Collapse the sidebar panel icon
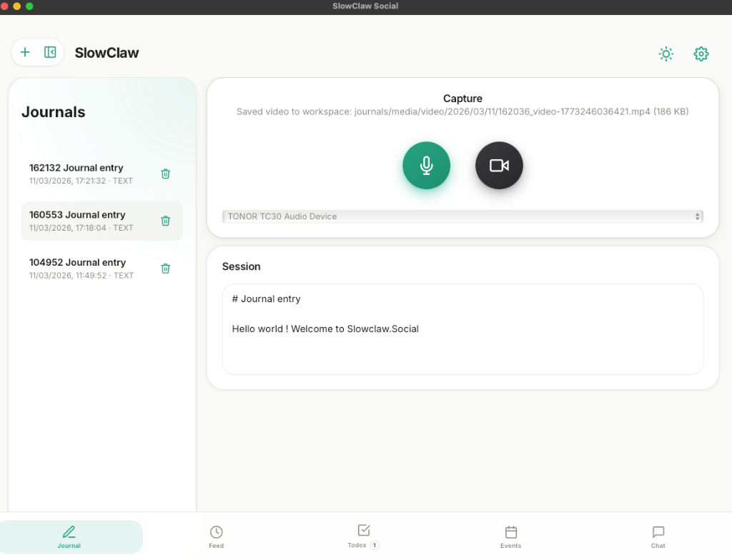Image resolution: width=732 pixels, height=560 pixels. [x=50, y=52]
